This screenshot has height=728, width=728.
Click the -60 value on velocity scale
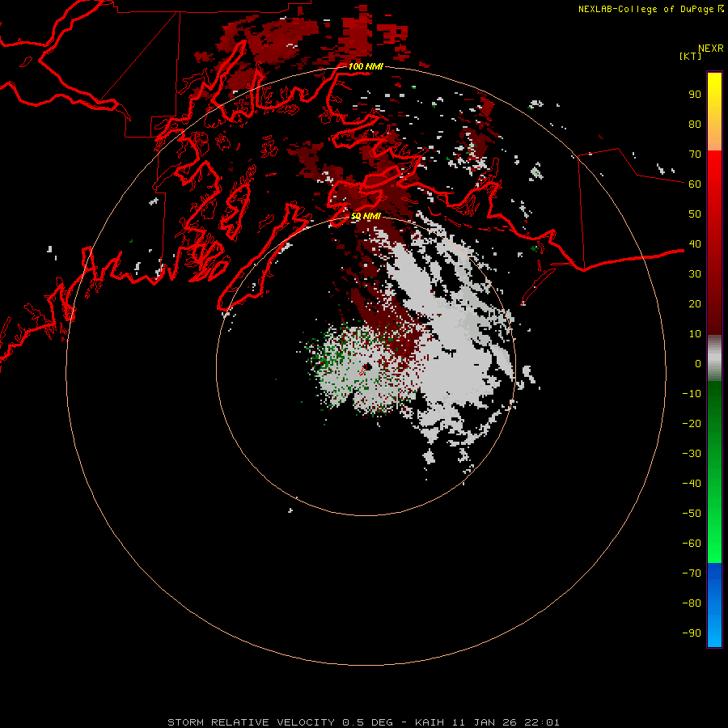point(692,544)
